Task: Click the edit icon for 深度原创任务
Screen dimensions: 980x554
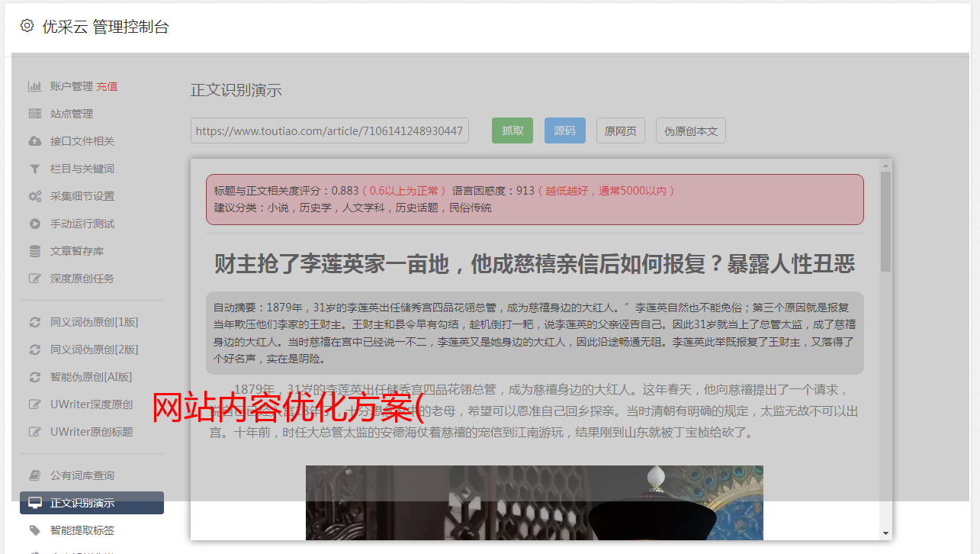Action: point(34,279)
